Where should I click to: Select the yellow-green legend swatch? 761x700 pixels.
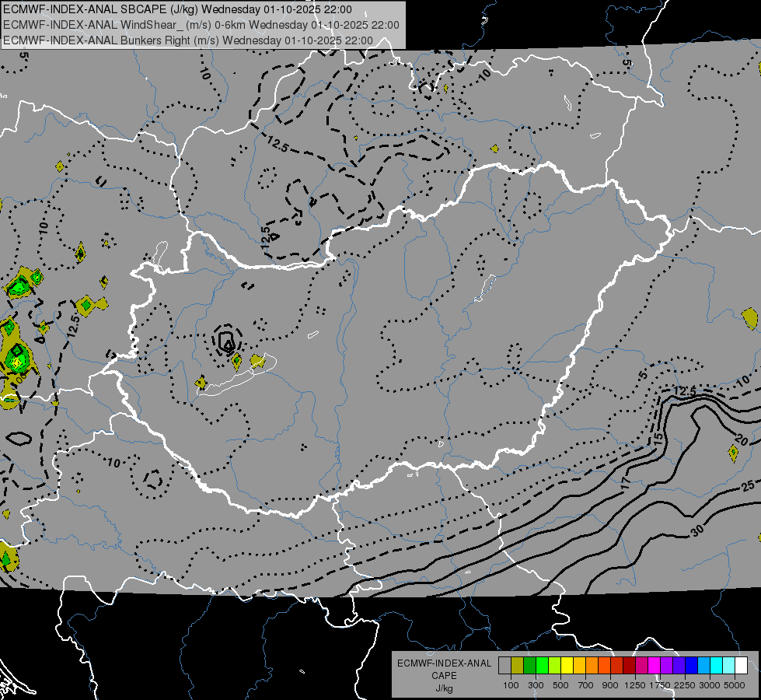555,666
